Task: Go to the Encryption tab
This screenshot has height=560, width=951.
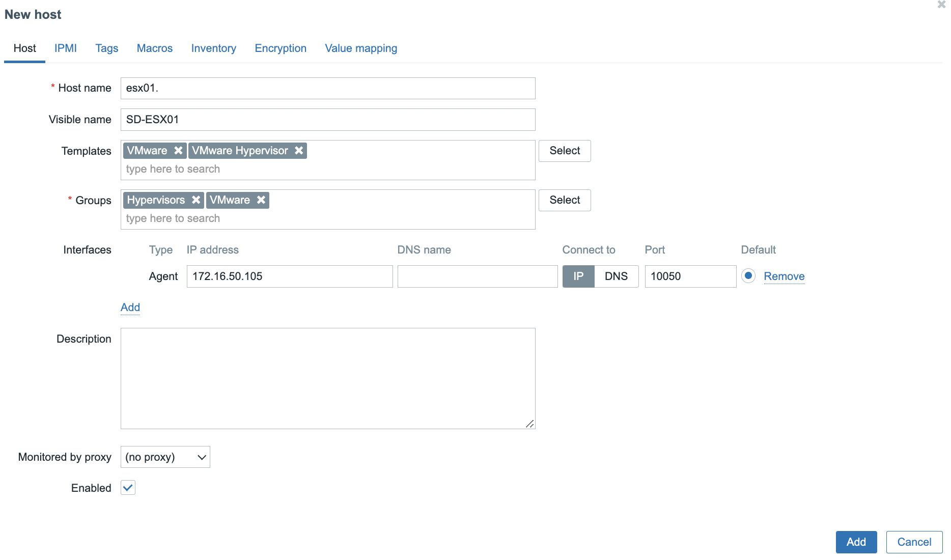Action: pyautogui.click(x=281, y=48)
